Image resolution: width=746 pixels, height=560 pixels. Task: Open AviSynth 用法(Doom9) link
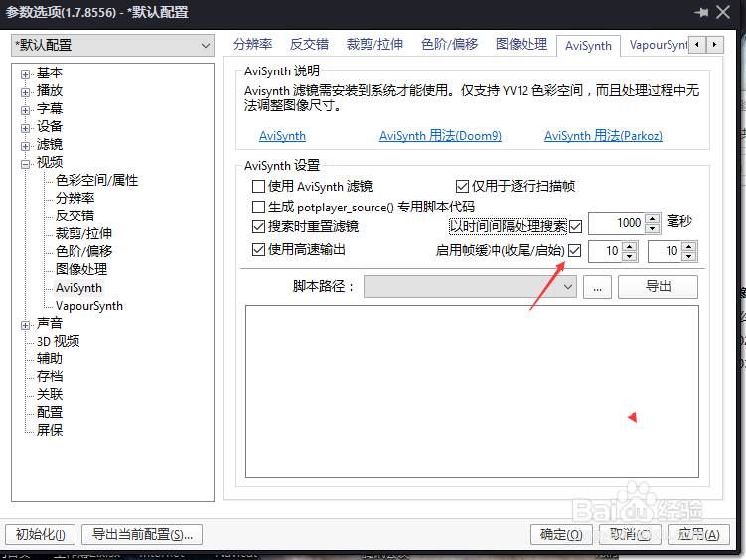pos(441,136)
